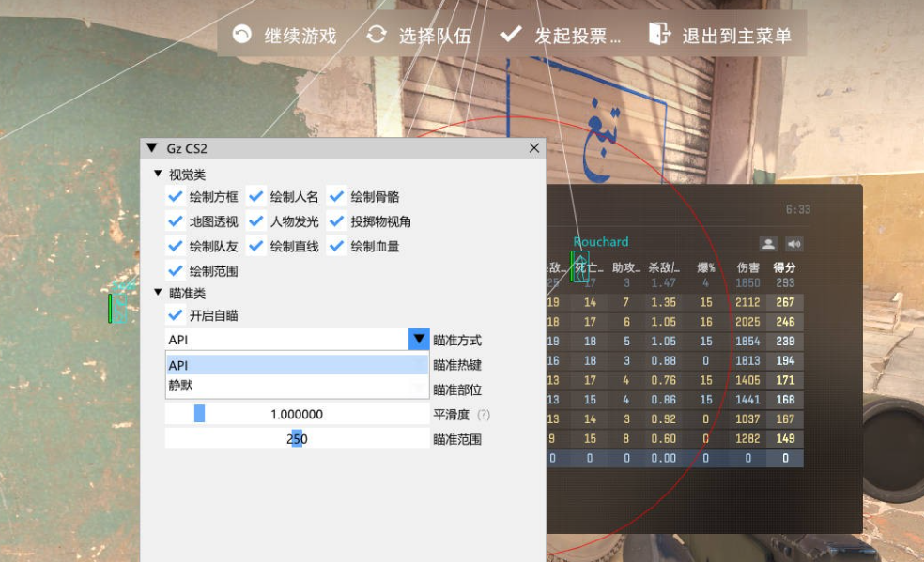Click the score value 194
The width and height of the screenshot is (924, 562).
point(785,360)
